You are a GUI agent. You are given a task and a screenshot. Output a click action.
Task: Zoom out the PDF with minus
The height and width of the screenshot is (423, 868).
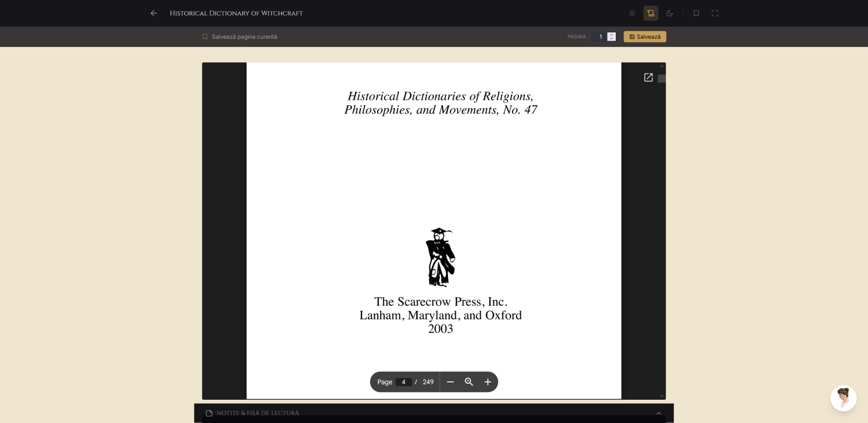pyautogui.click(x=450, y=382)
